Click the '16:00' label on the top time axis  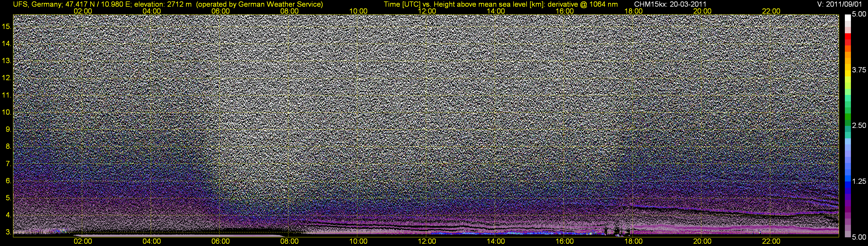pyautogui.click(x=565, y=11)
